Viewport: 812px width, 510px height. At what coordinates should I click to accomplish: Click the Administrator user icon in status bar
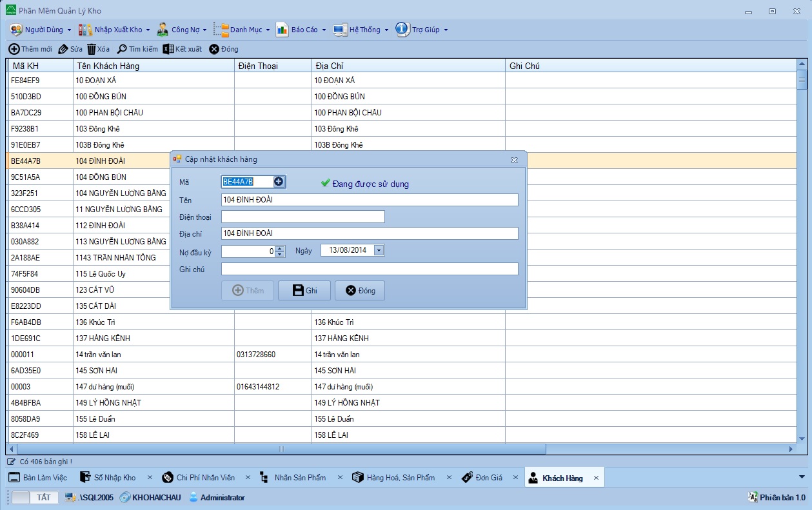click(193, 497)
